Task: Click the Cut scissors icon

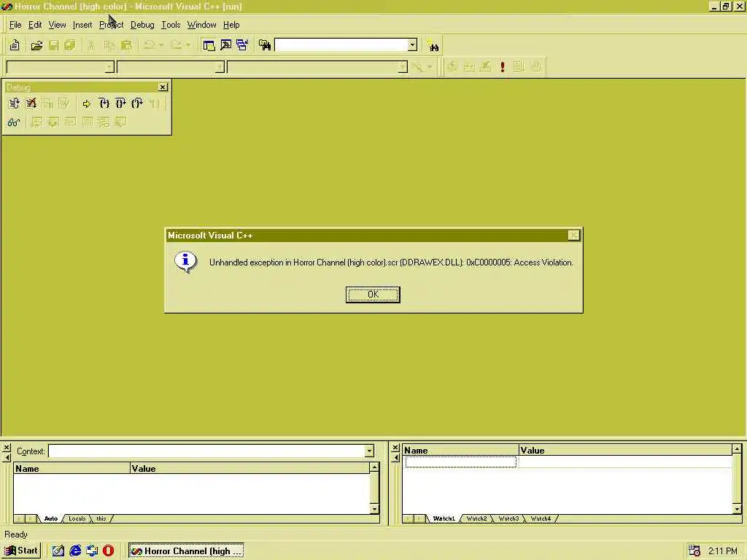Action: click(91, 45)
